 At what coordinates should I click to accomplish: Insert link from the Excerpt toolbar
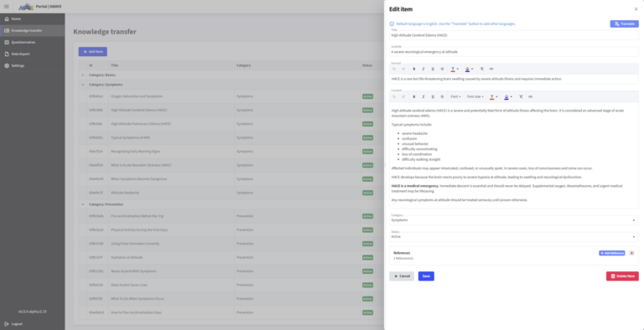[491, 69]
